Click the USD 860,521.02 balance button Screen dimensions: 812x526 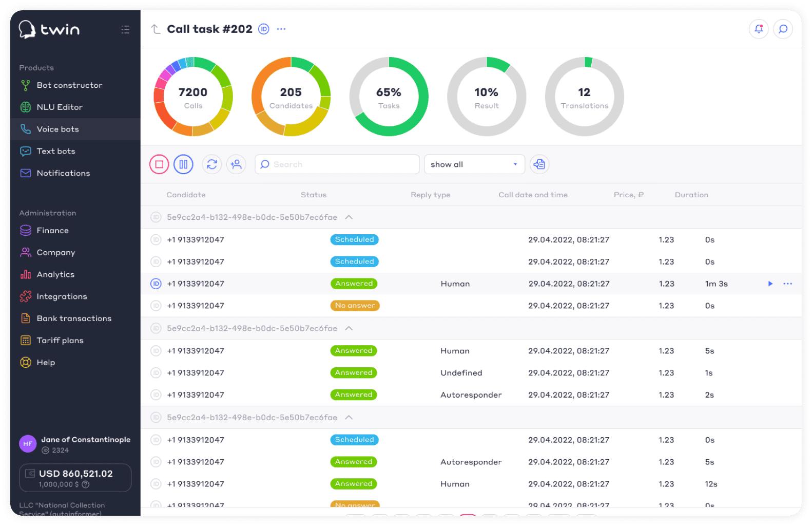(x=75, y=478)
